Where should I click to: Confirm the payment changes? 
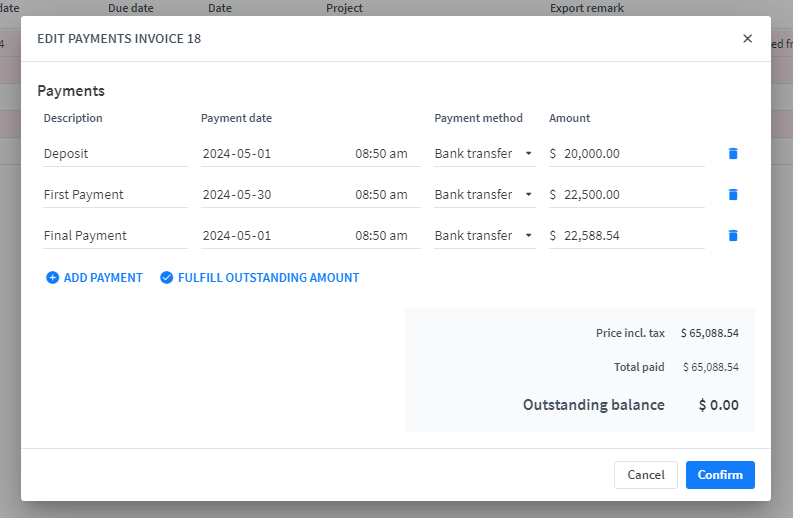pos(720,474)
